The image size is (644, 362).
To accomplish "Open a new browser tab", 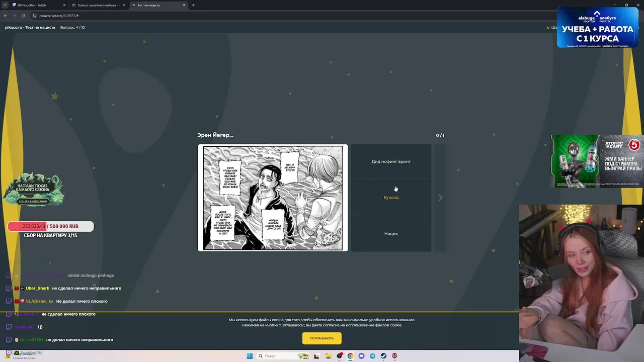I will 193,5.
